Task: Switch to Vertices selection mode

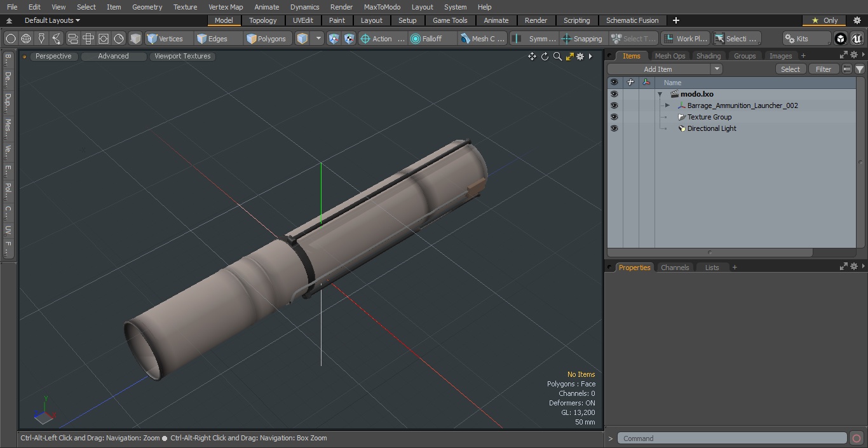Action: pyautogui.click(x=168, y=39)
